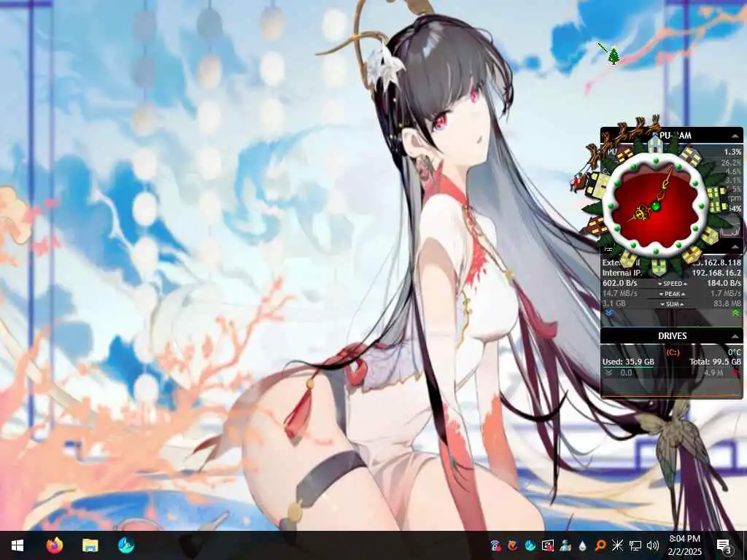Click the Christmas tree desktop gadget
The width and height of the screenshot is (747, 560).
(x=614, y=55)
